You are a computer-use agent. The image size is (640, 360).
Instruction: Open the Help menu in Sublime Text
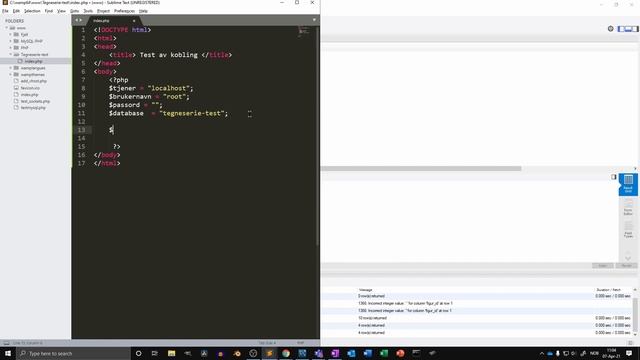(x=143, y=11)
